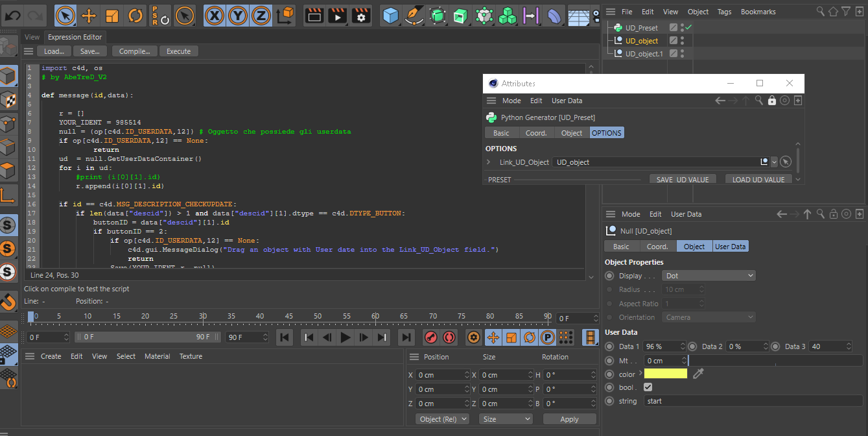Open the Bookmarks menu
This screenshot has height=436, width=868.
pyautogui.click(x=758, y=12)
